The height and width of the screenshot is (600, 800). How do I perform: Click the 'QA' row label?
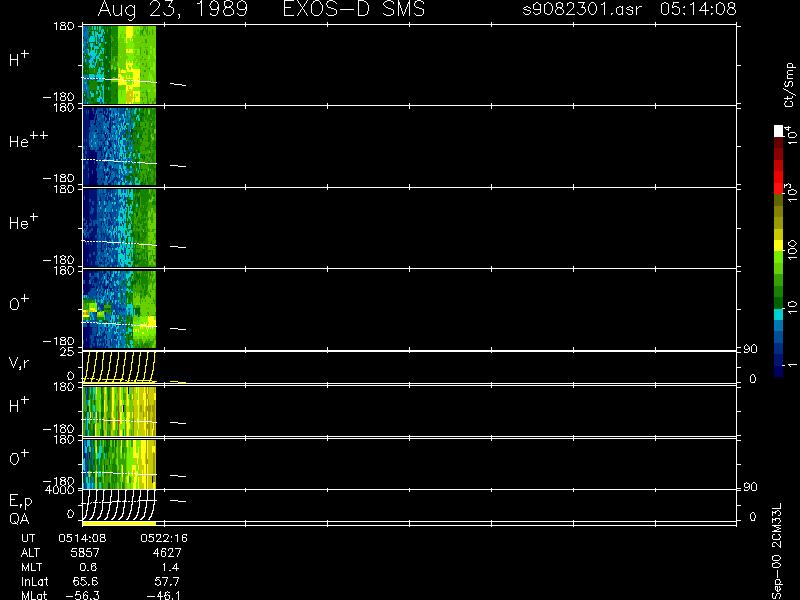pos(19,519)
